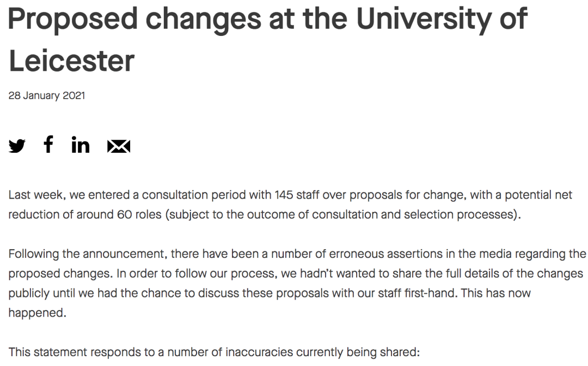Email this article using envelope icon
This screenshot has height=366, width=588.
119,146
